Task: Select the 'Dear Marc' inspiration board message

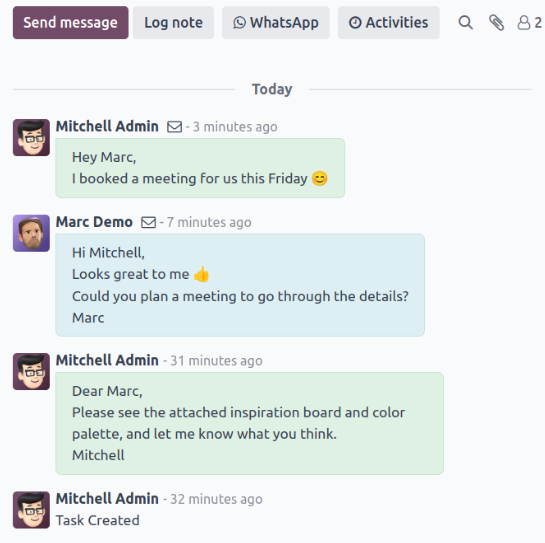Action: (x=250, y=423)
